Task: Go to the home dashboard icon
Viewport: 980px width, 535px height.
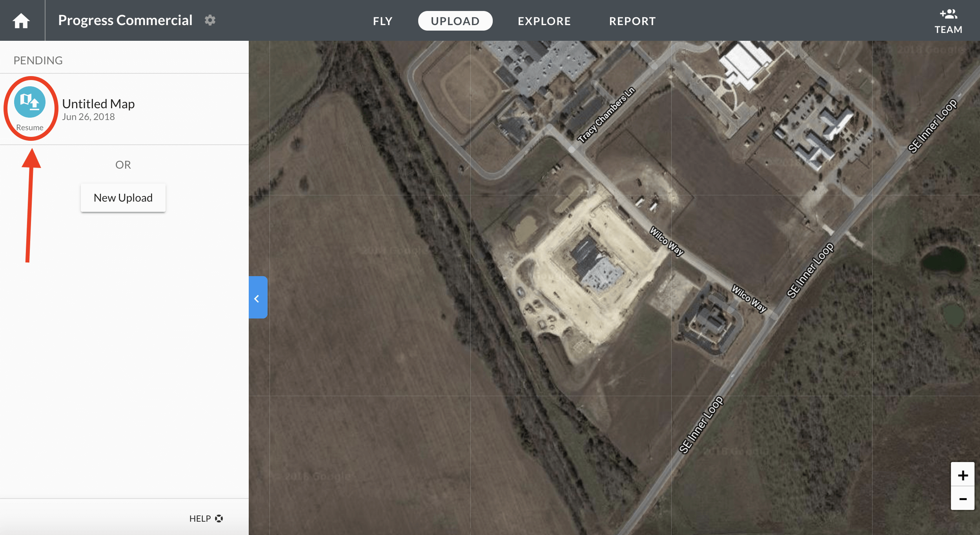Action: click(21, 21)
